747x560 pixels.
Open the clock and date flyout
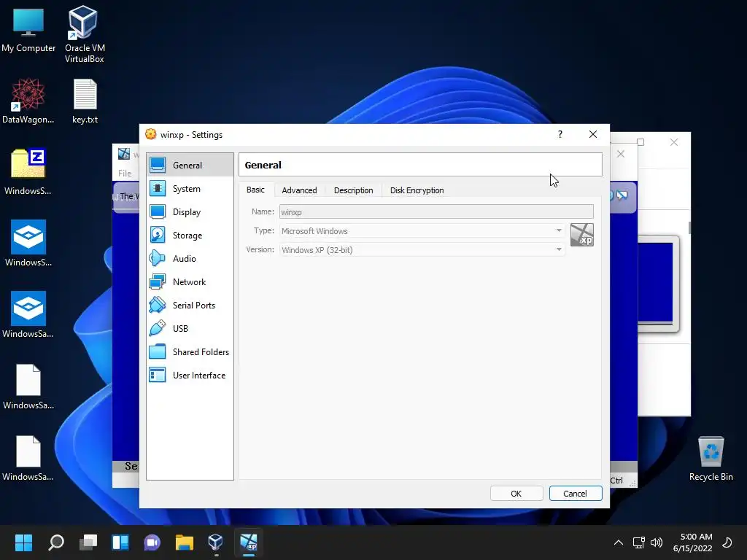coord(693,542)
